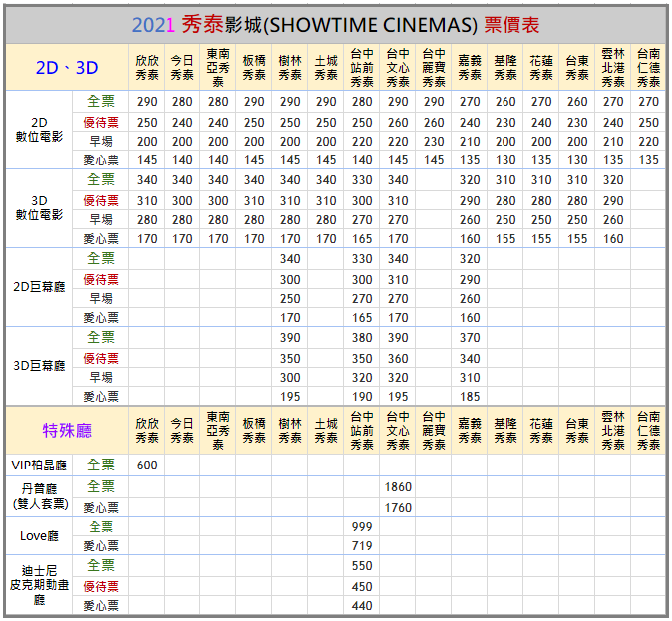The image size is (672, 621).
Task: Click the 優待票 label under 3D 數位電影
Action: coord(101,200)
